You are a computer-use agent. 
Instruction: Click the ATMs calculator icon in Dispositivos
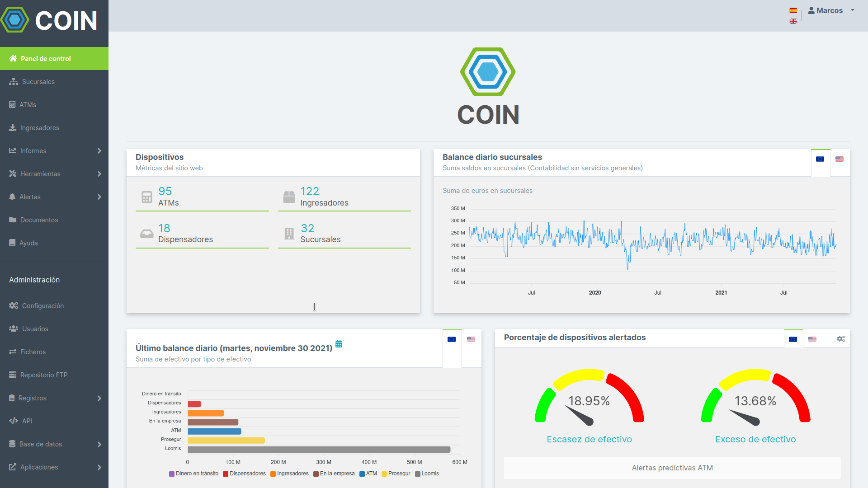146,197
